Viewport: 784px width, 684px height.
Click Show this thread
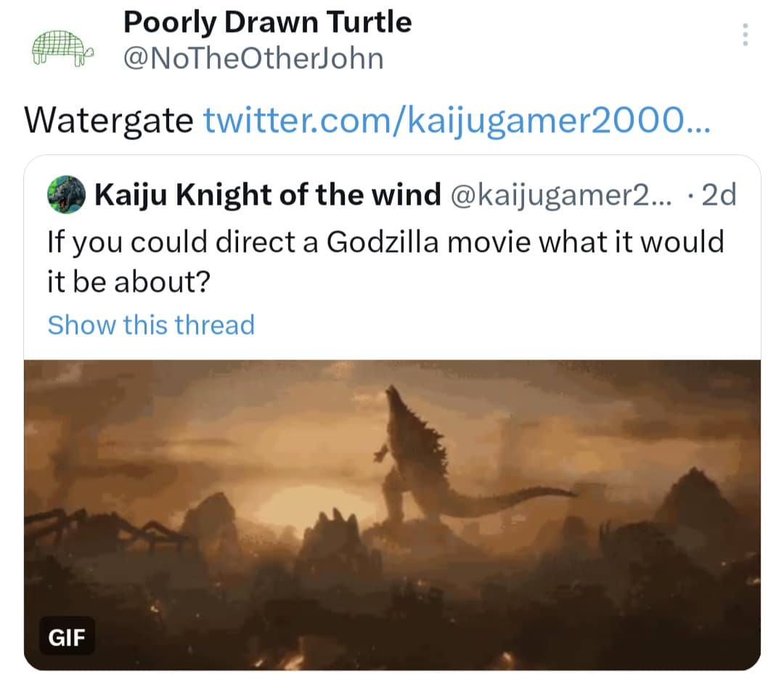click(x=151, y=325)
